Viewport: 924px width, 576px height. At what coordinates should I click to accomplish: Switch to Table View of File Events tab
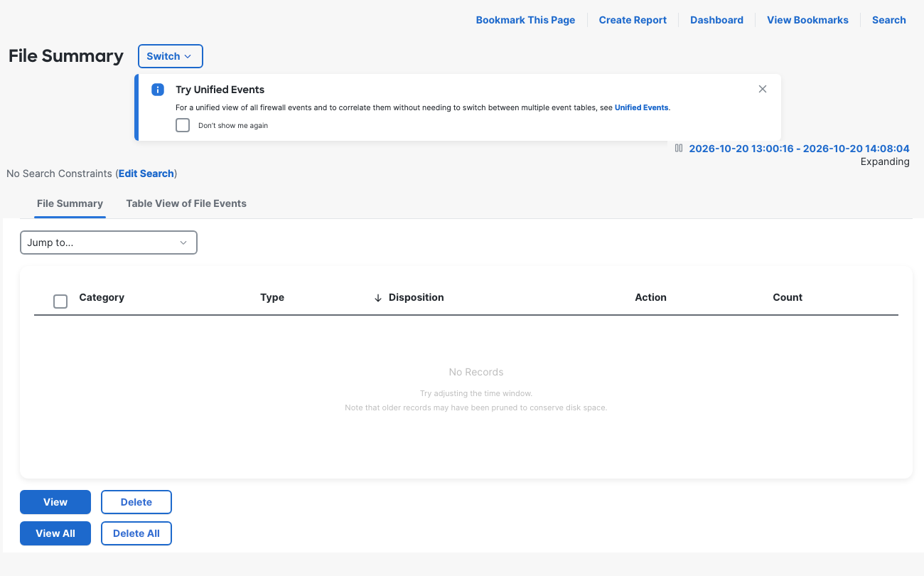186,203
